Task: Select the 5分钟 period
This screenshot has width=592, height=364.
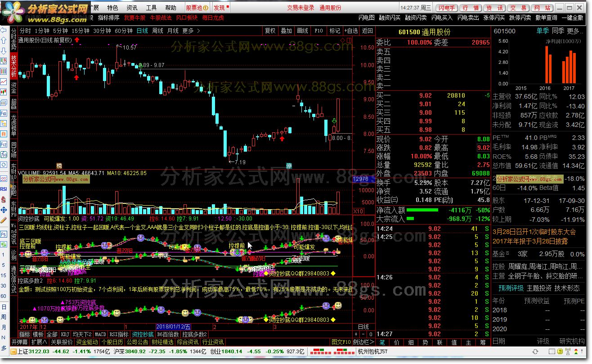Action: pos(60,31)
